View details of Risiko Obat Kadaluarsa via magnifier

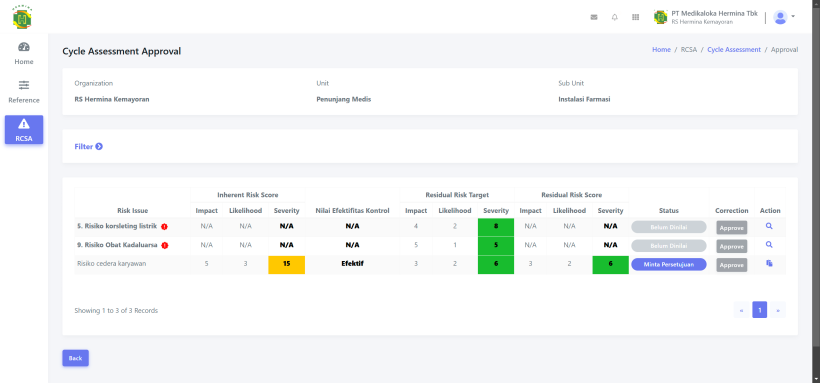(x=769, y=244)
